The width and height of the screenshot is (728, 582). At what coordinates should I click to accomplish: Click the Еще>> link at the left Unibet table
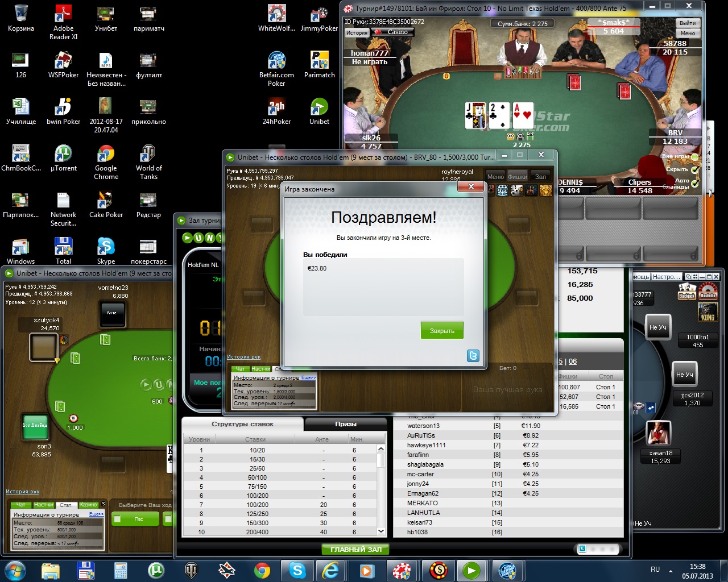pyautogui.click(x=97, y=514)
